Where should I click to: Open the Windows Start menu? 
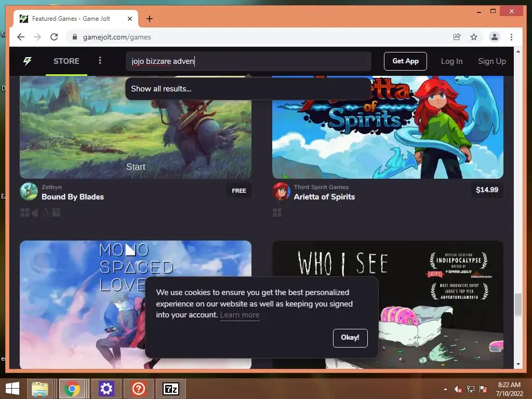coord(12,389)
